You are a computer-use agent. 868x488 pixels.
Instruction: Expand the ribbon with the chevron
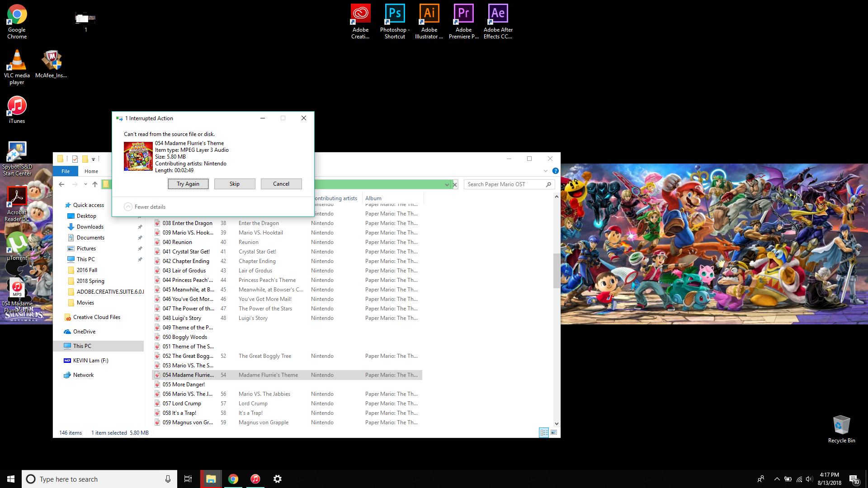545,171
